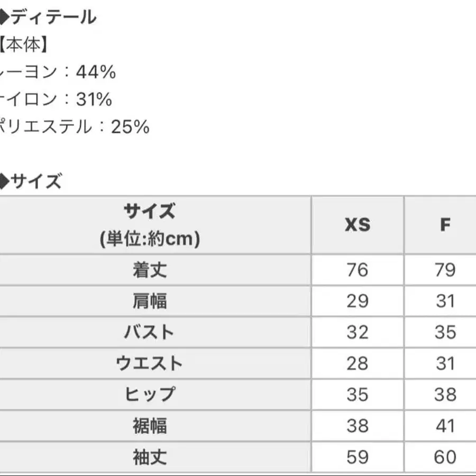
Task: Select the F 着丈 value 79
Action: (445, 270)
